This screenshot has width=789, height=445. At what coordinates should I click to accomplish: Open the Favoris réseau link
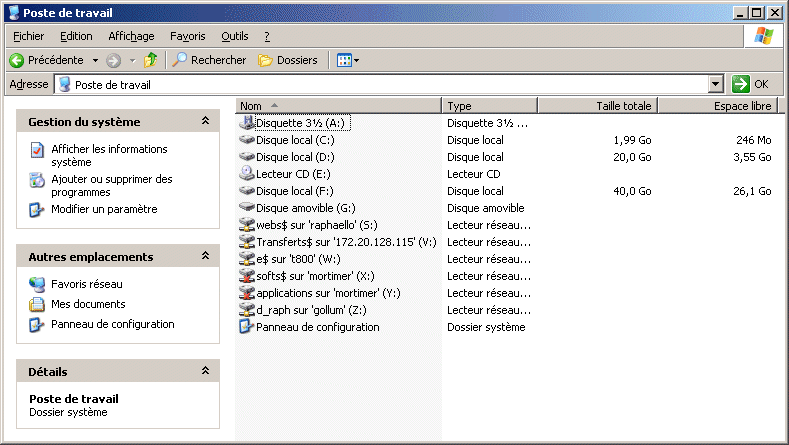[x=86, y=284]
